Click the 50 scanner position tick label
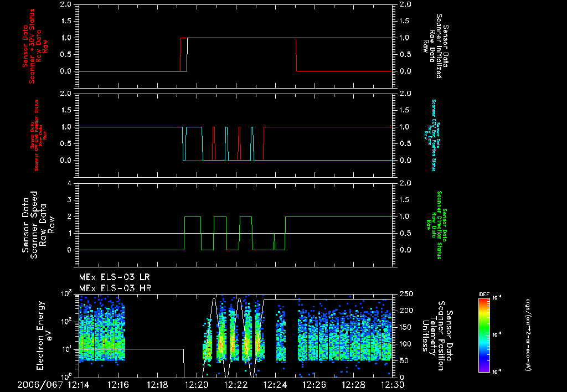The height and width of the screenshot is (392, 567). (404, 360)
